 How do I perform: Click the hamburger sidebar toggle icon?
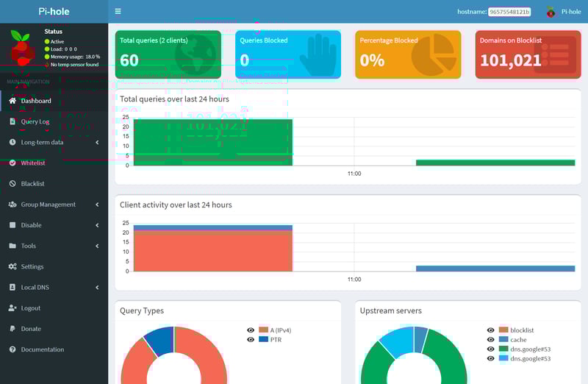[118, 12]
